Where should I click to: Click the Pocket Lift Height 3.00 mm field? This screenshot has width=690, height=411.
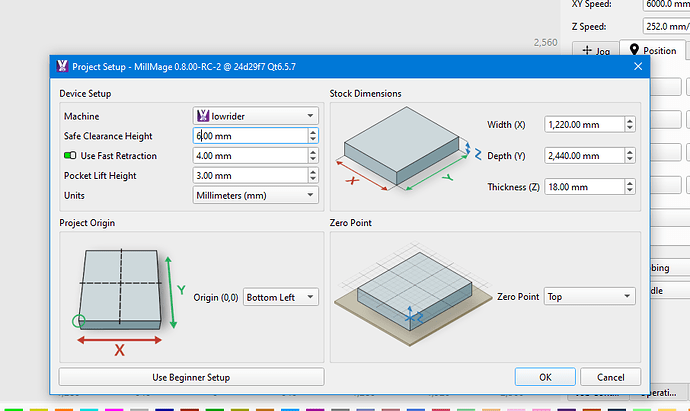[x=250, y=176]
